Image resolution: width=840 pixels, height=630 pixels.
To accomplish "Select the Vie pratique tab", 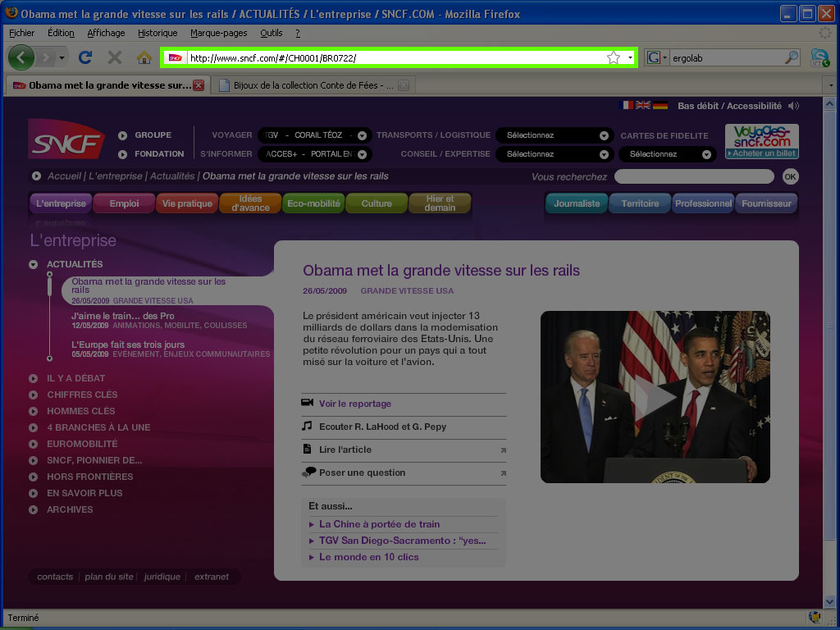I will pos(187,203).
